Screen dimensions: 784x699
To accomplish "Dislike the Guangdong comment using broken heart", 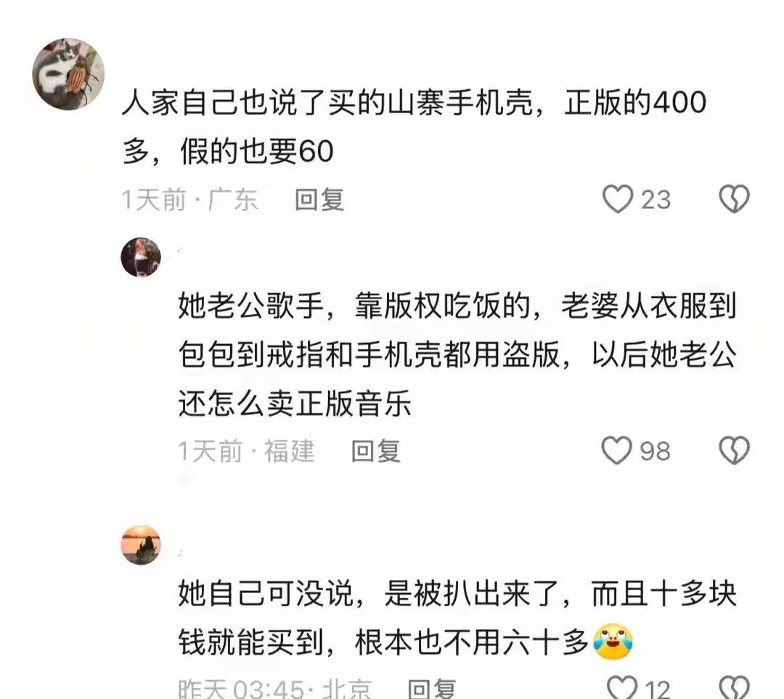I will 734,198.
